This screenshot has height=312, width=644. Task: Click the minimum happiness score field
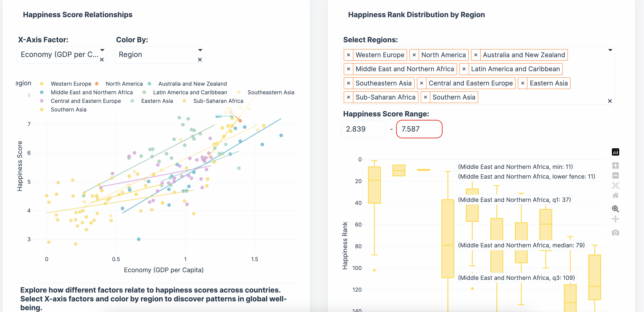pyautogui.click(x=363, y=129)
